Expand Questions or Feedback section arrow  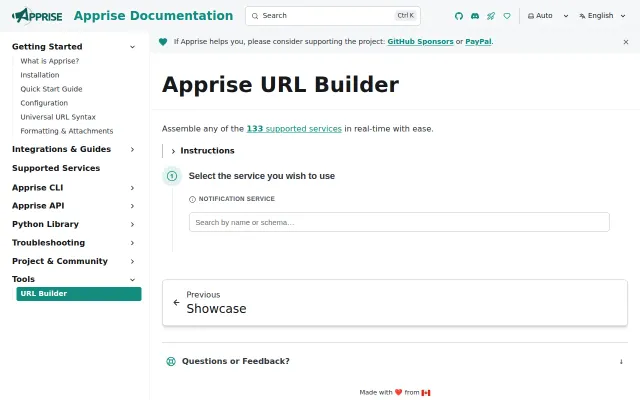[x=621, y=362]
